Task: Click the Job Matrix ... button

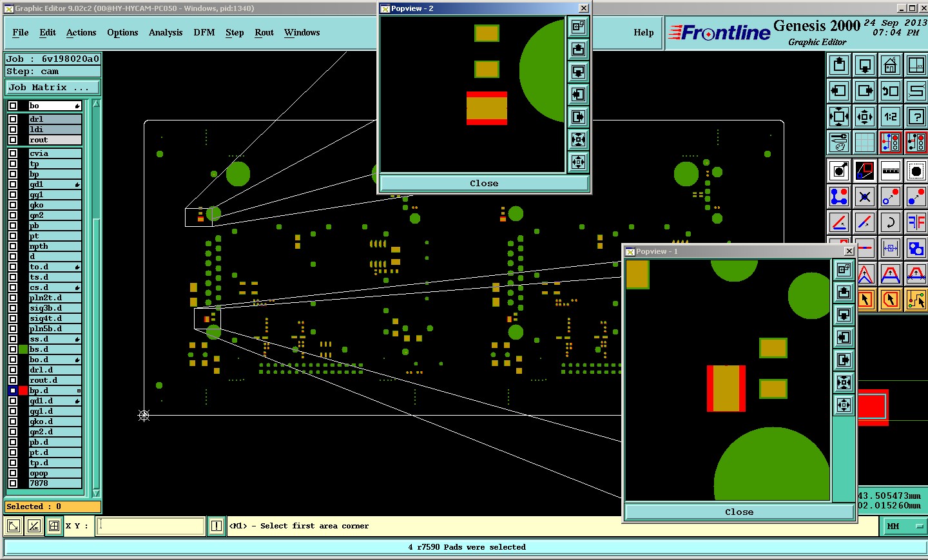Action: [53, 88]
